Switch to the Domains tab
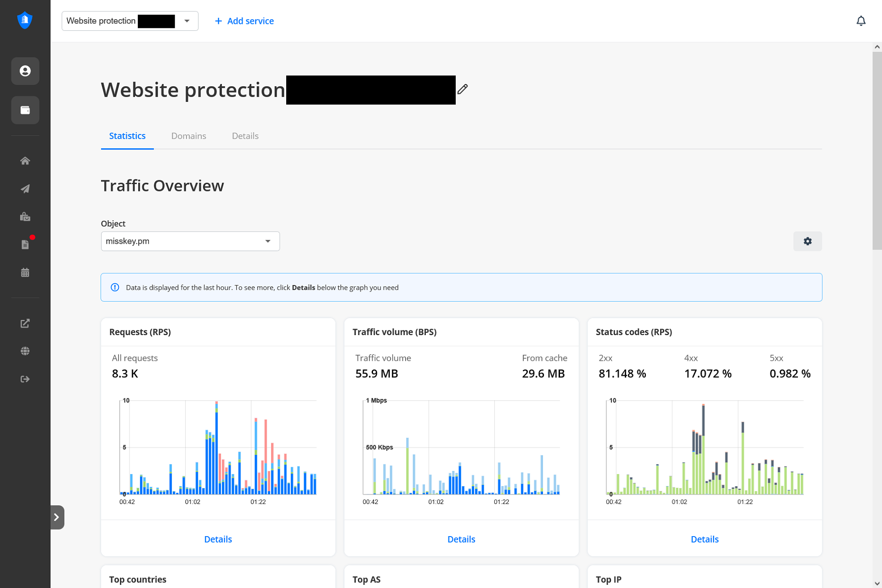The image size is (882, 588). pos(188,136)
